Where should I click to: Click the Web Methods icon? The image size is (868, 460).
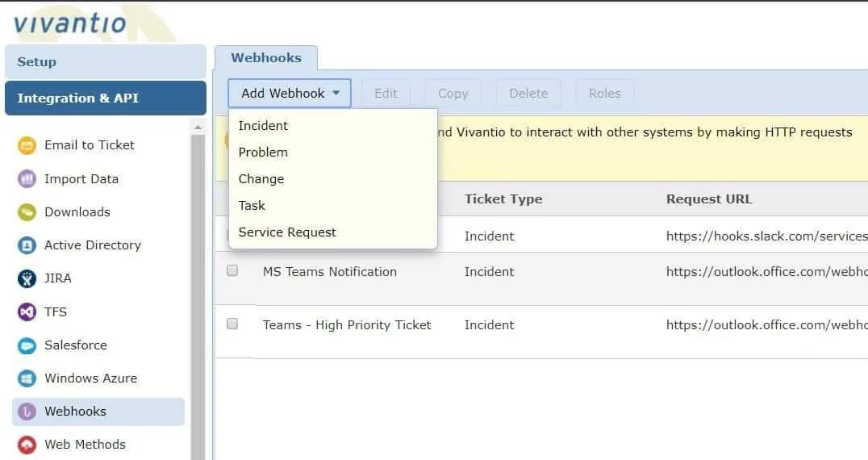pyautogui.click(x=27, y=445)
